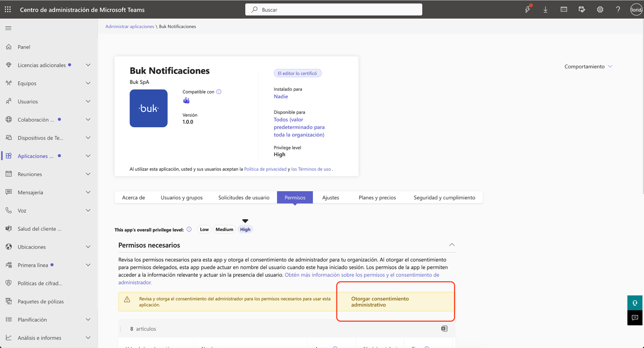Collapse the Permisos necesarios section
Image resolution: width=644 pixels, height=348 pixels.
pos(452,245)
